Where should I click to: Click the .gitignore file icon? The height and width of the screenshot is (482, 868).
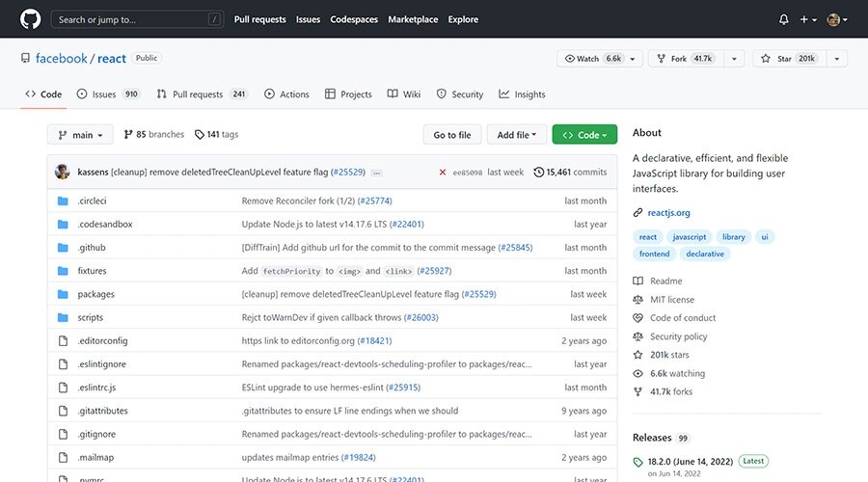point(63,434)
